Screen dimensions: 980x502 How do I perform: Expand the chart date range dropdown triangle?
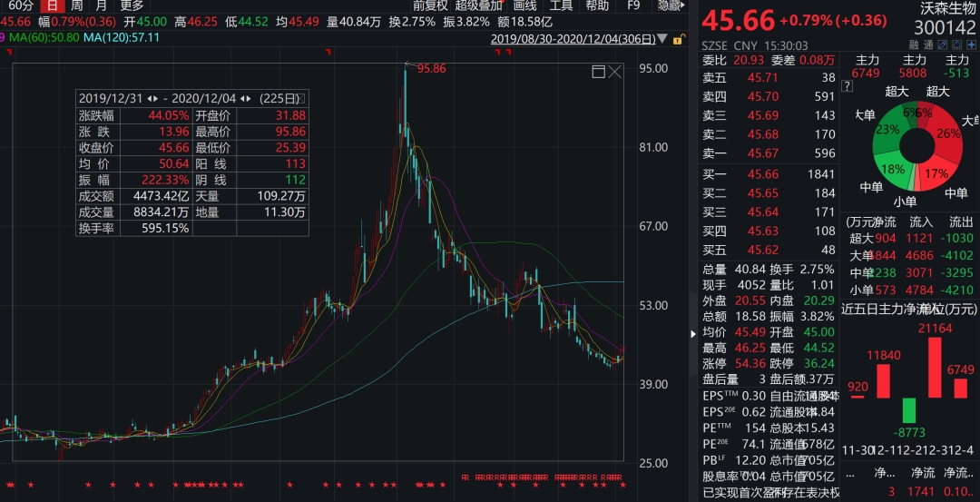pos(663,39)
